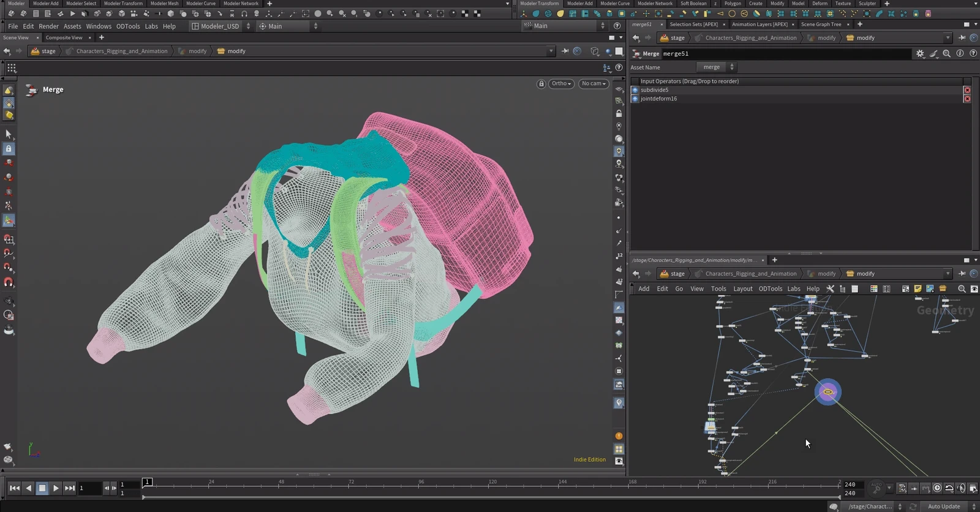This screenshot has height=512, width=980.
Task: Jump to first frame in the playbar
Action: click(x=15, y=488)
